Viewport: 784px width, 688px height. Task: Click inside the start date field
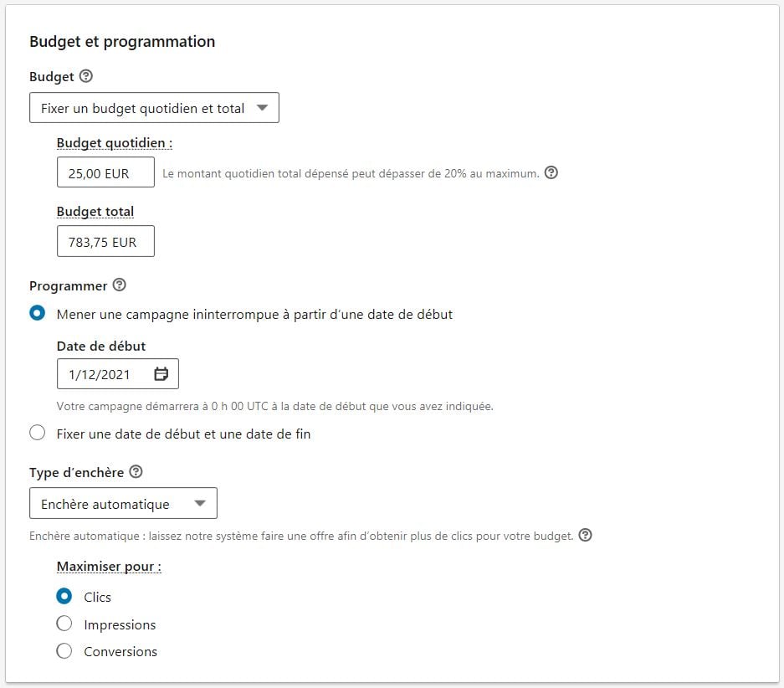click(x=100, y=373)
